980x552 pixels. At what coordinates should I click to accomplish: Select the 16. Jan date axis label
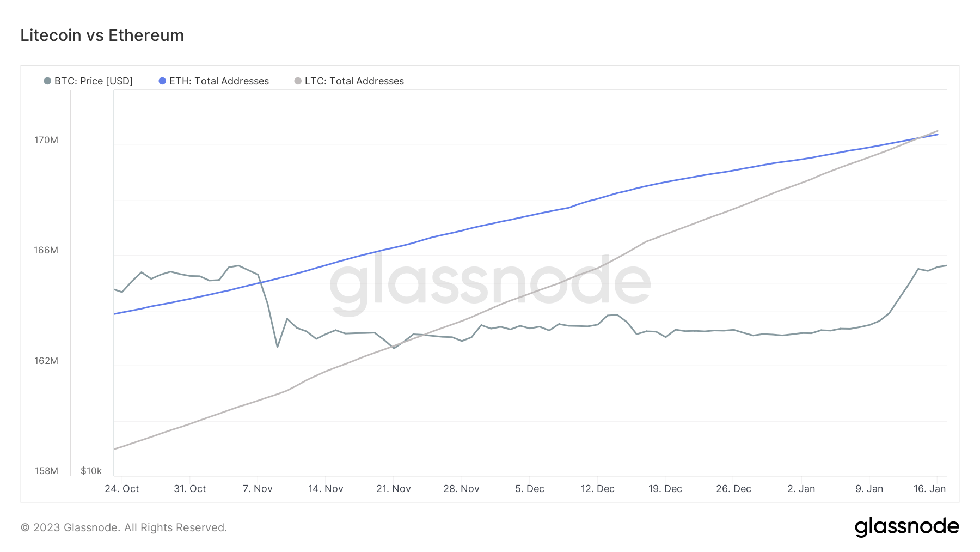[x=929, y=489]
